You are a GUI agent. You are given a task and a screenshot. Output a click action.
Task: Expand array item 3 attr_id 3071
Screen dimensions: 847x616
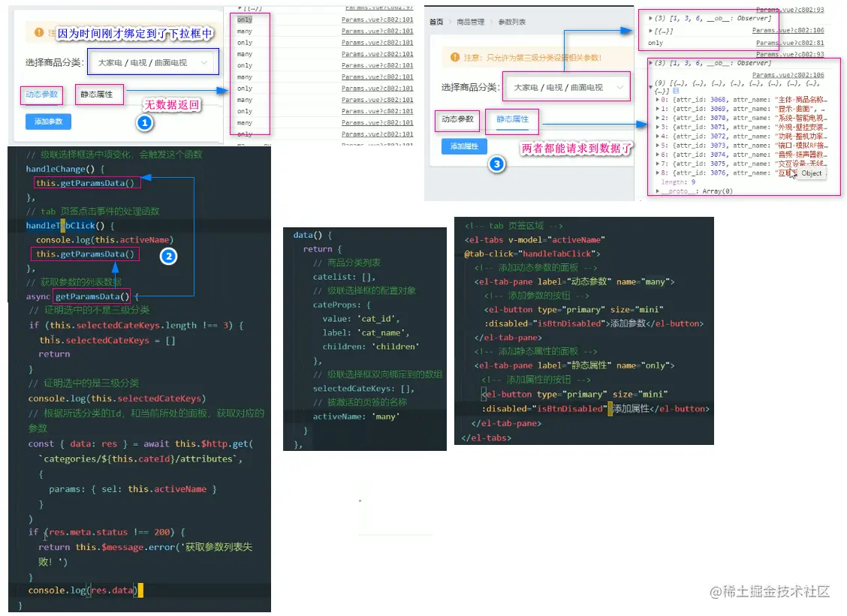(657, 128)
